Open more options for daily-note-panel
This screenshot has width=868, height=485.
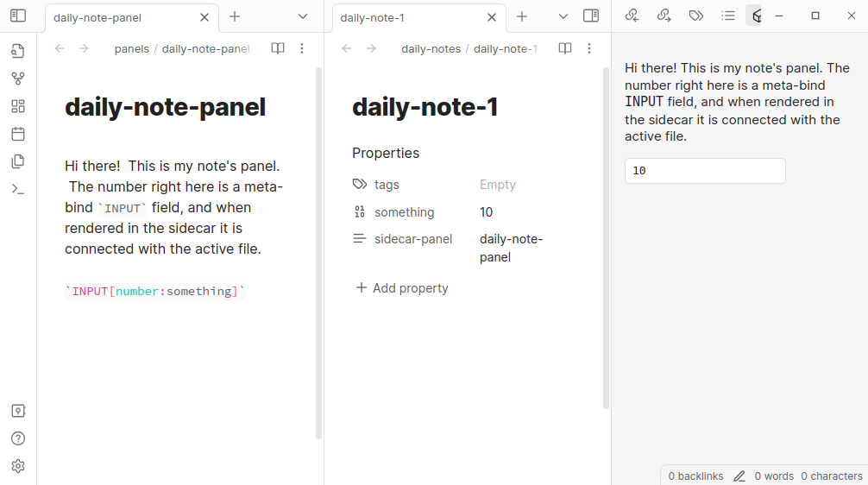[x=302, y=48]
